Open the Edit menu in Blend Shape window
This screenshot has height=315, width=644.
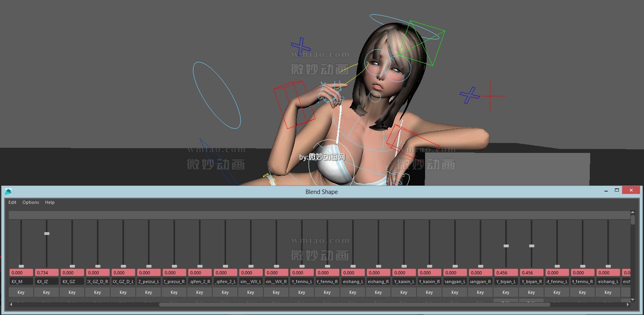pos(12,202)
